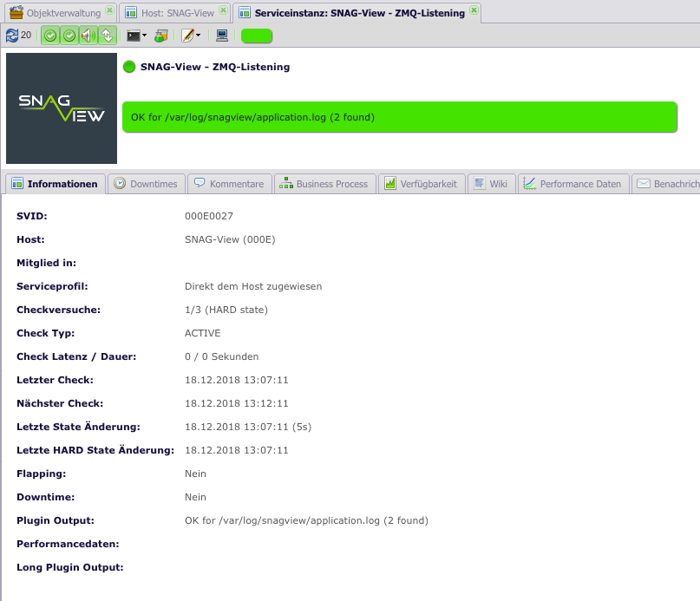
Task: Click the refresh icon next to 20
Action: pos(12,36)
